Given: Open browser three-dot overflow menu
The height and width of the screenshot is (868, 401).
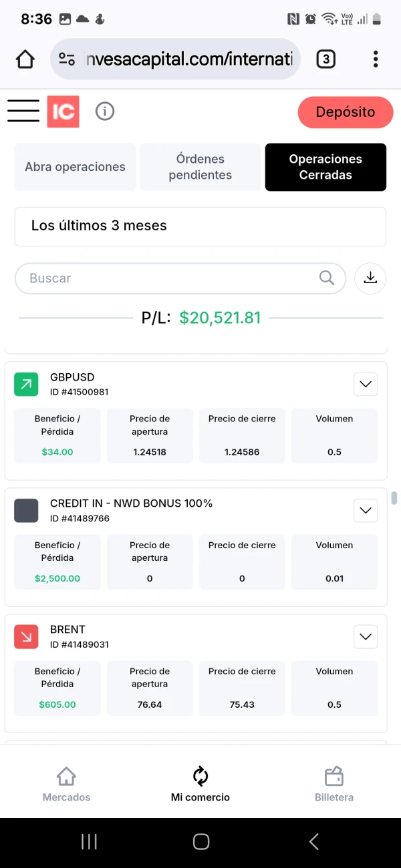Looking at the screenshot, I should tap(376, 59).
